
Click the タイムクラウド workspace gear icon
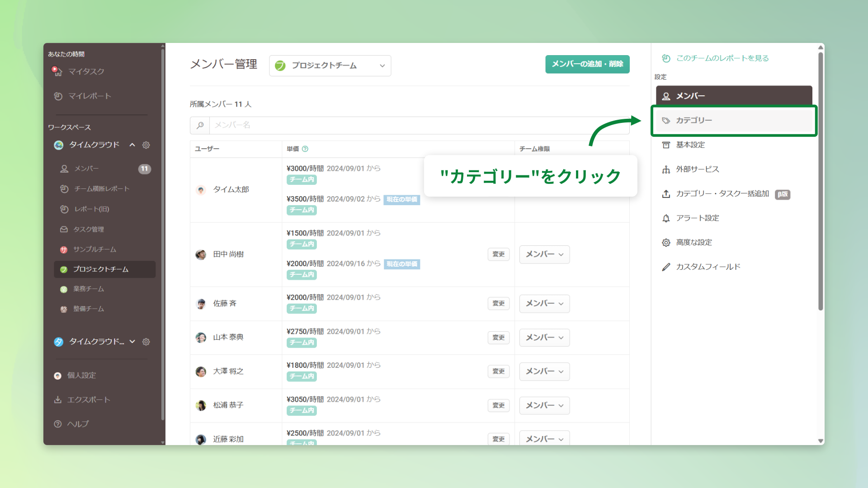[x=146, y=145]
